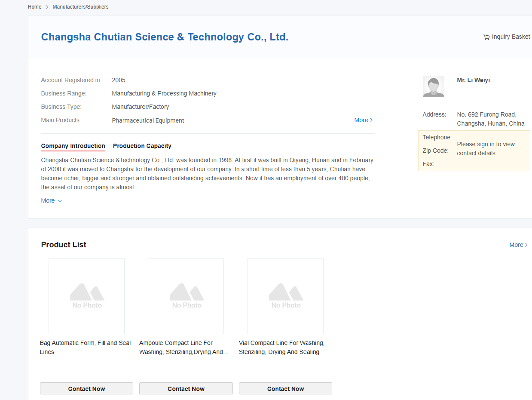Screen dimensions: 532x400
Task: Click Mr. Li Weiyi's avatar image
Action: point(433,86)
